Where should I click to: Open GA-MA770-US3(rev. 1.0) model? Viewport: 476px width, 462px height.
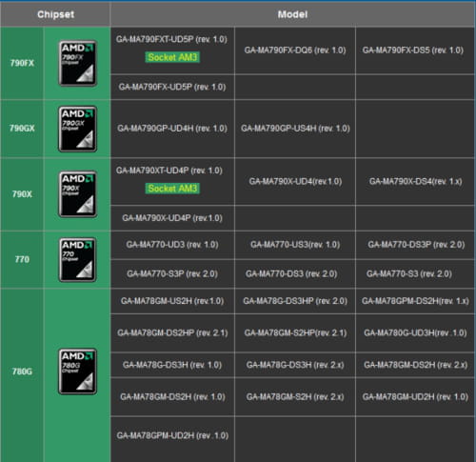[x=295, y=245]
